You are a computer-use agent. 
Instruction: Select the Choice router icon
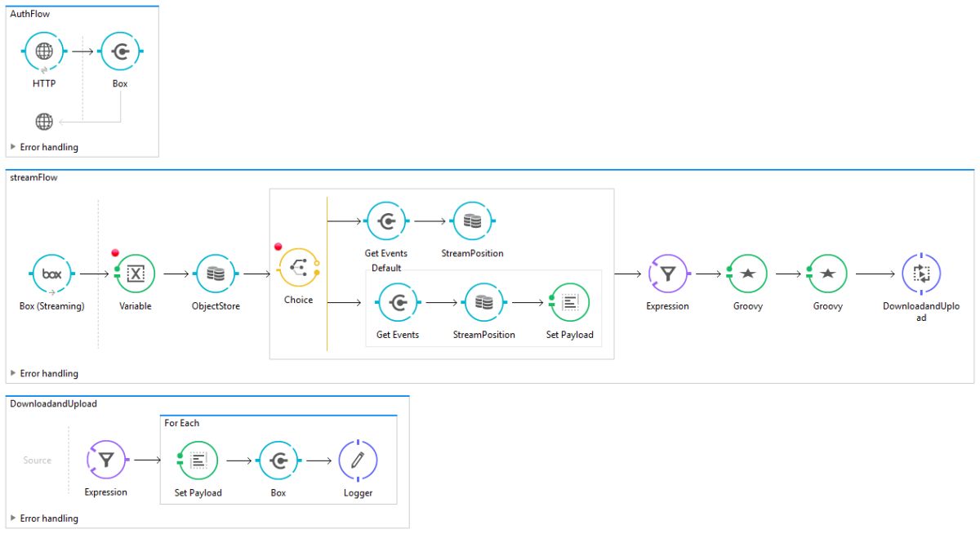pos(298,267)
